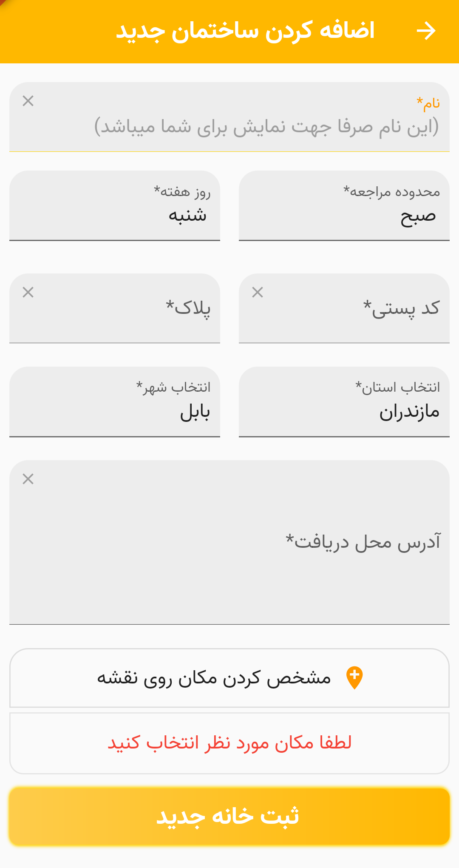Clear the آدرس محل دریافت field with its X
The width and height of the screenshot is (459, 868).
click(28, 479)
